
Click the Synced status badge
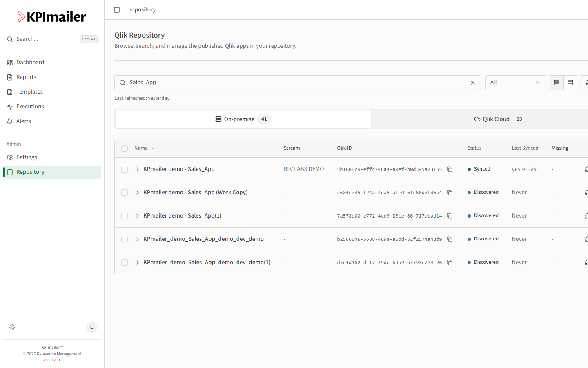[x=479, y=169]
